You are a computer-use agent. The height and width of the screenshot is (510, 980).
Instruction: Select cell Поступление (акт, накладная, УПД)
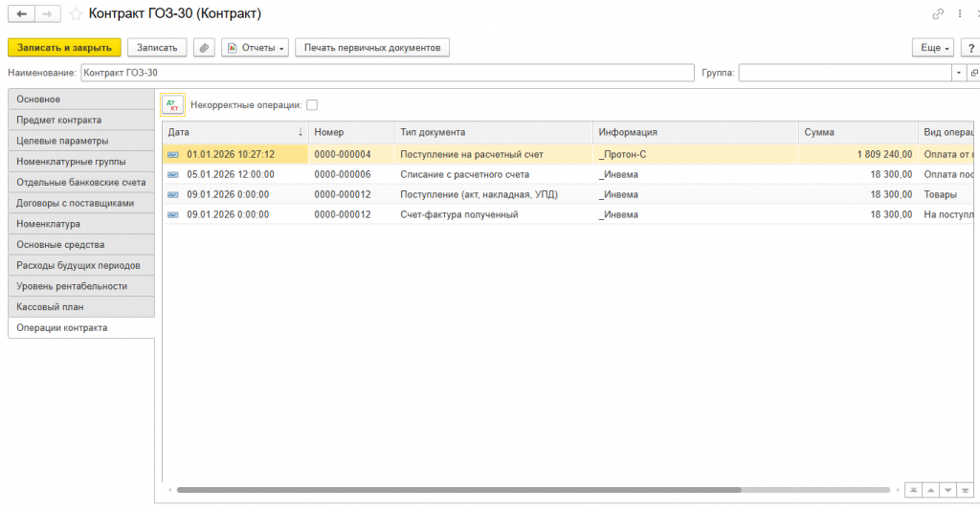(x=493, y=194)
